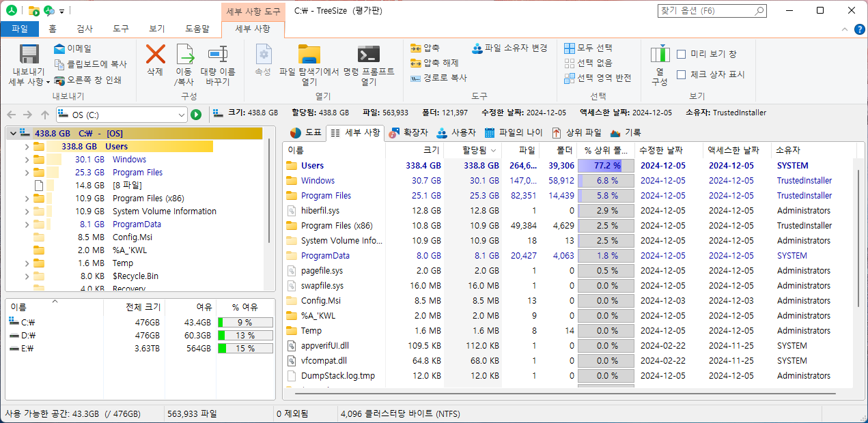This screenshot has height=423, width=868.
Task: Select pagefile.sys row in details list
Action: pyautogui.click(x=568, y=271)
